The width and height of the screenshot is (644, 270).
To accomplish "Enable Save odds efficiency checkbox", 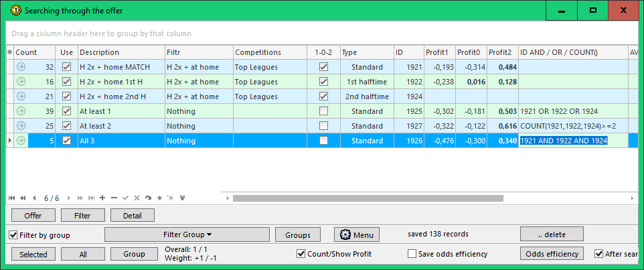I will coord(412,255).
